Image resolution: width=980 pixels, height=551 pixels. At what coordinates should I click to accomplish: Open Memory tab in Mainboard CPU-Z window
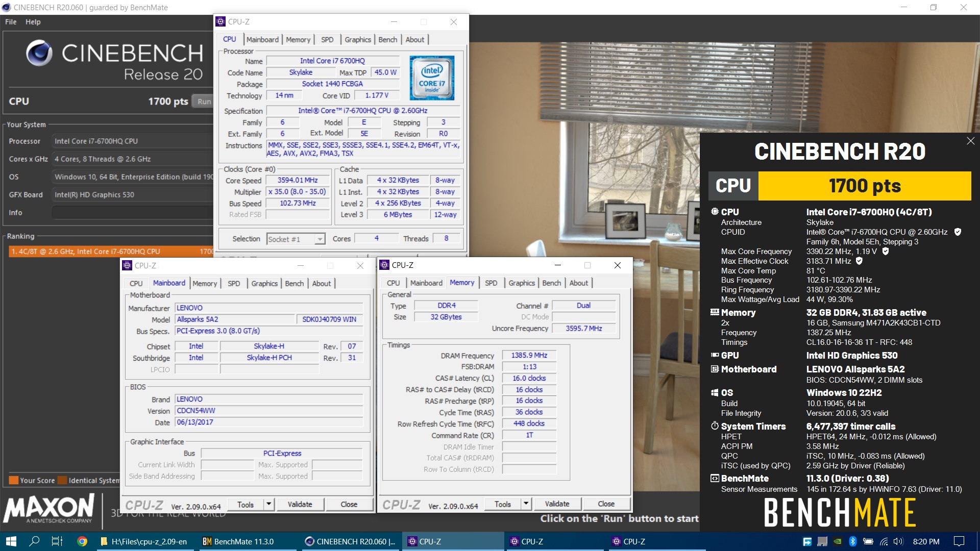[x=205, y=284]
